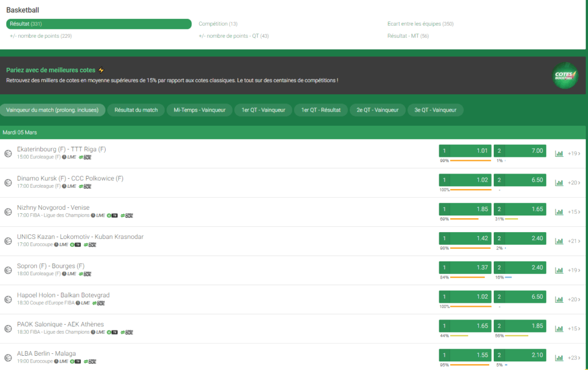Bet on AEK Athènes at odds 1.85
The height and width of the screenshot is (370, 588).
point(520,326)
